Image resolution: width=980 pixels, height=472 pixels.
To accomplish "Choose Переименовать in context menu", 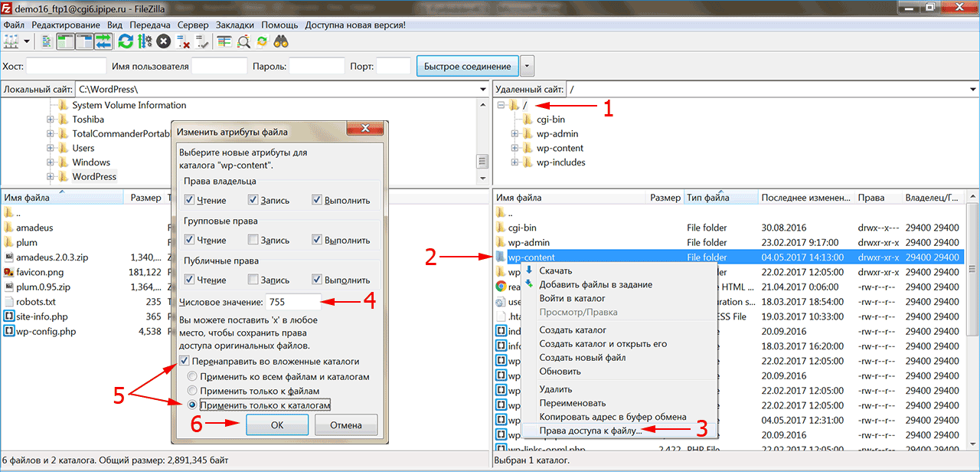I will [573, 403].
